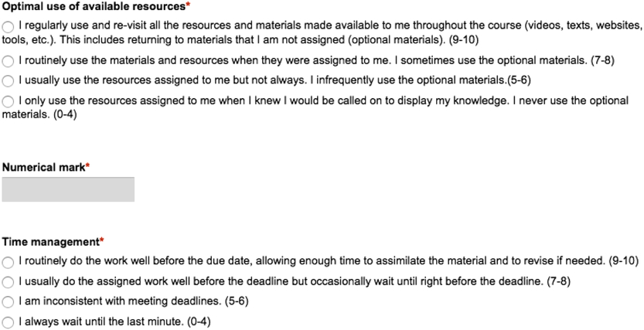The width and height of the screenshot is (644, 330).
Task: Click the 'Time management' section heading
Action: (50, 242)
